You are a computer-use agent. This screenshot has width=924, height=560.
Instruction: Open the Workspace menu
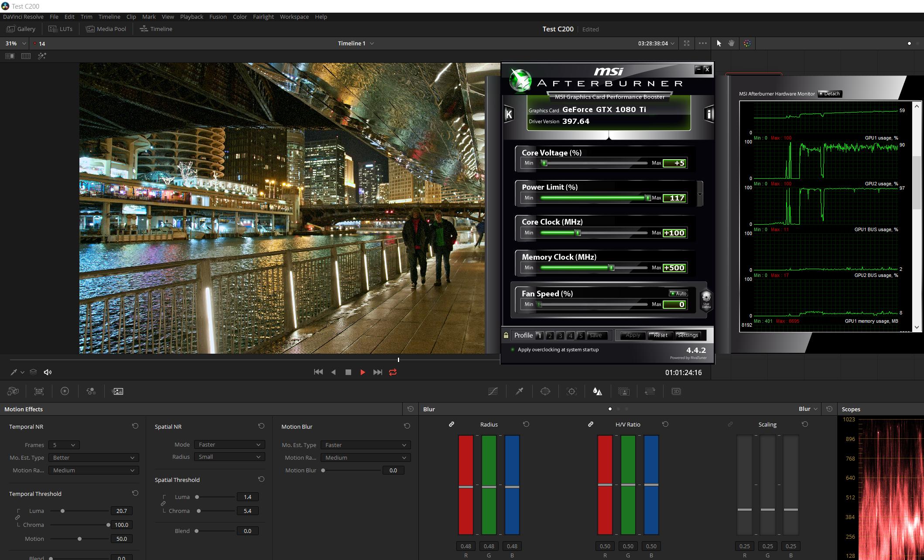coord(294,17)
